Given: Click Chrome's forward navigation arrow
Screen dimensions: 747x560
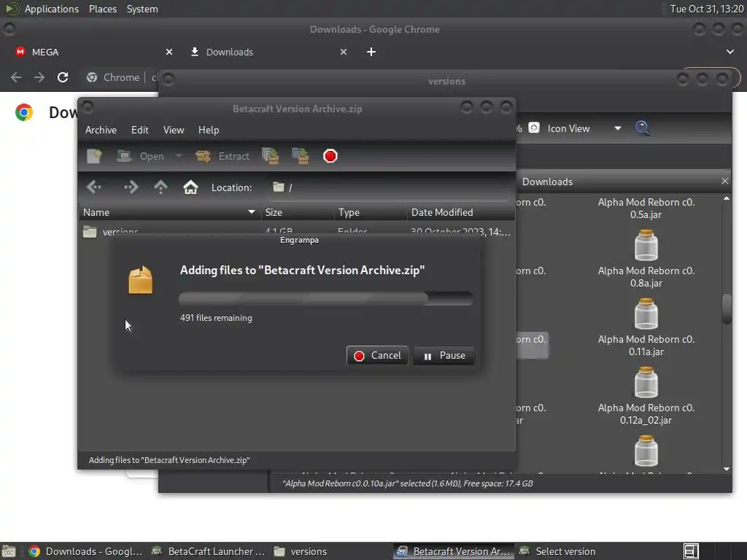Looking at the screenshot, I should (x=39, y=77).
